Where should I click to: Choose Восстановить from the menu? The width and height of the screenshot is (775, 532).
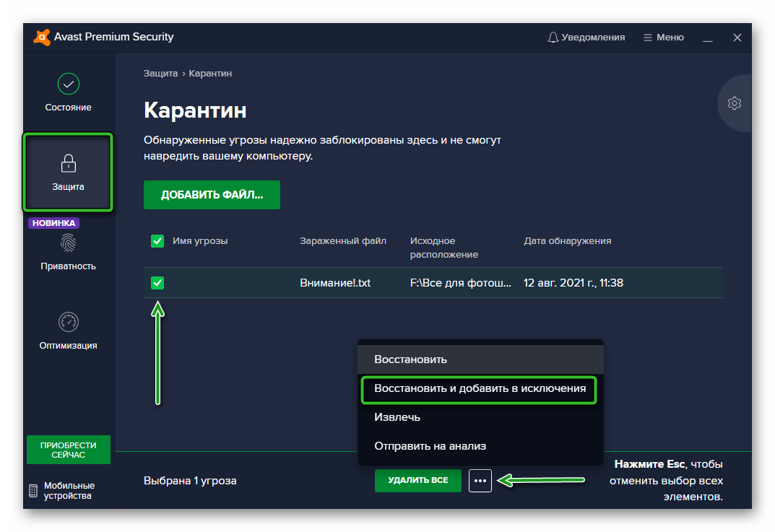click(x=480, y=359)
